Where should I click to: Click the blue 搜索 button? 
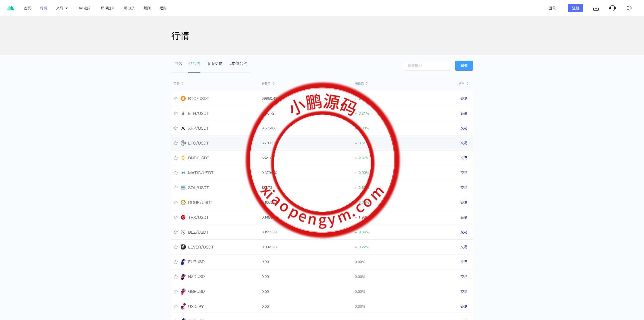464,66
